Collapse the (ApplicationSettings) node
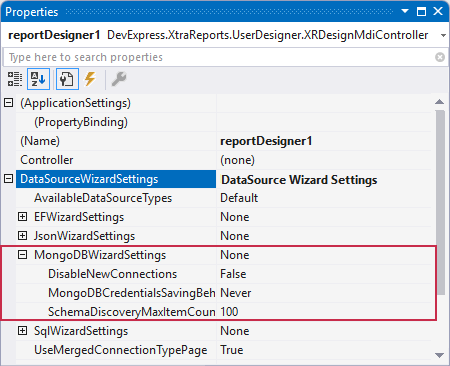The height and width of the screenshot is (366, 450). tap(9, 103)
